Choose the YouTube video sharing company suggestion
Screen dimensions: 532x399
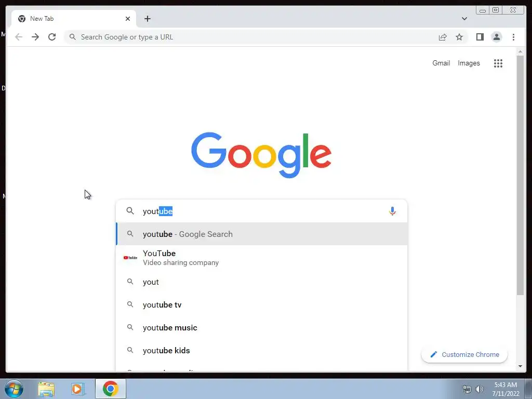262,258
